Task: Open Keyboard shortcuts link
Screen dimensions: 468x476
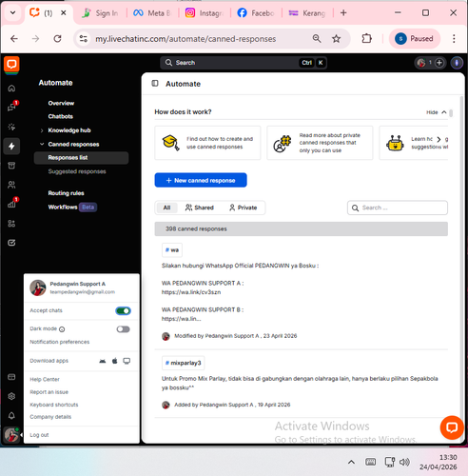Action: 54,405
